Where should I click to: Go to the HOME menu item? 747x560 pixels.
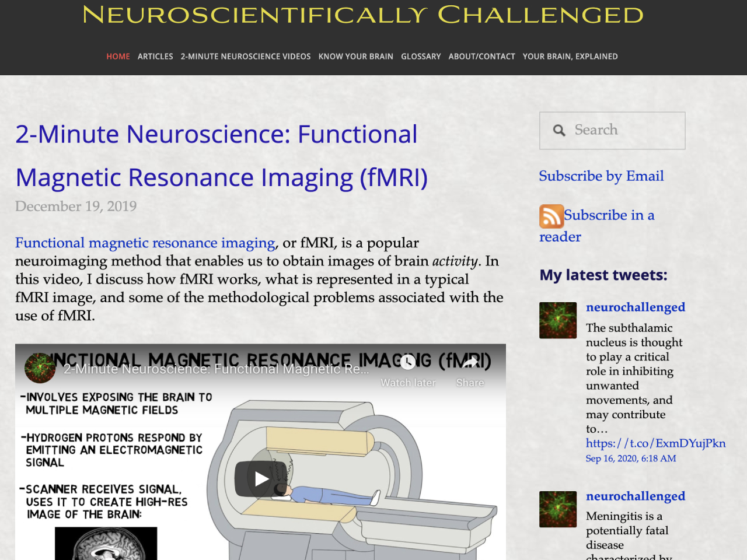pos(118,57)
